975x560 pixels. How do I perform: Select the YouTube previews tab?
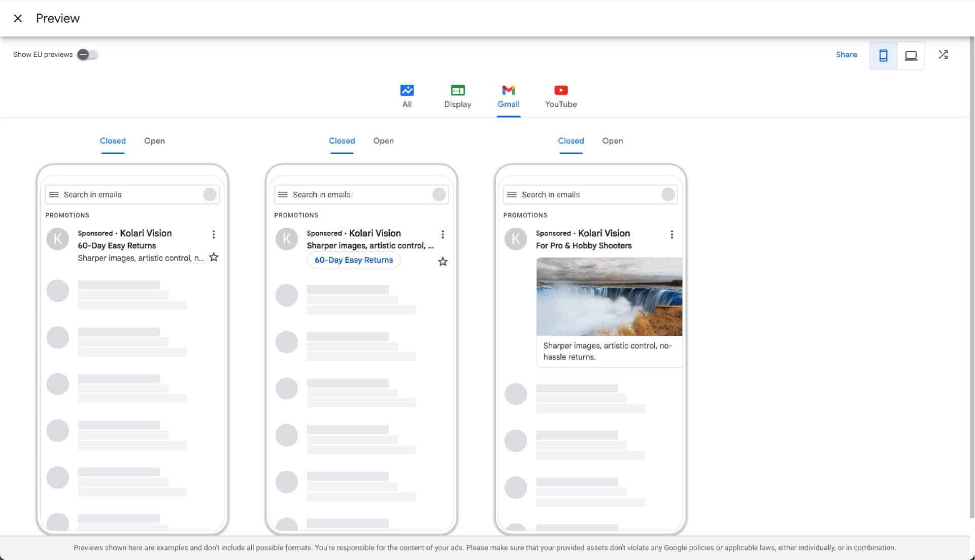coord(560,96)
